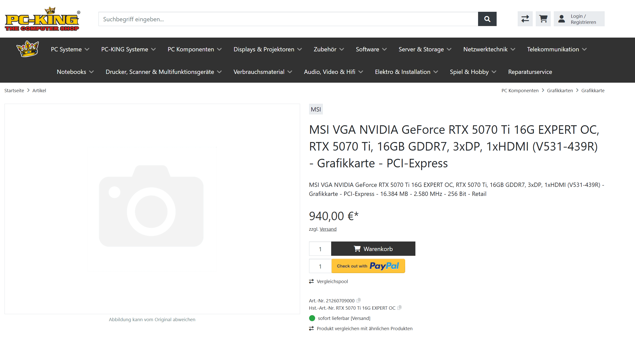Click the search magnifier button
The width and height of the screenshot is (635, 364).
pyautogui.click(x=487, y=19)
